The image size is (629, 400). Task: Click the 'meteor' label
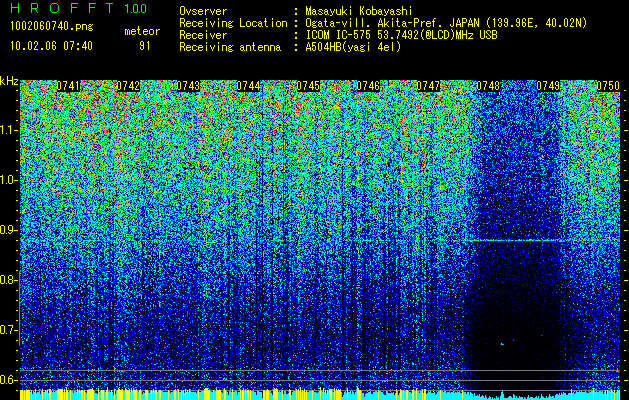pyautogui.click(x=142, y=31)
